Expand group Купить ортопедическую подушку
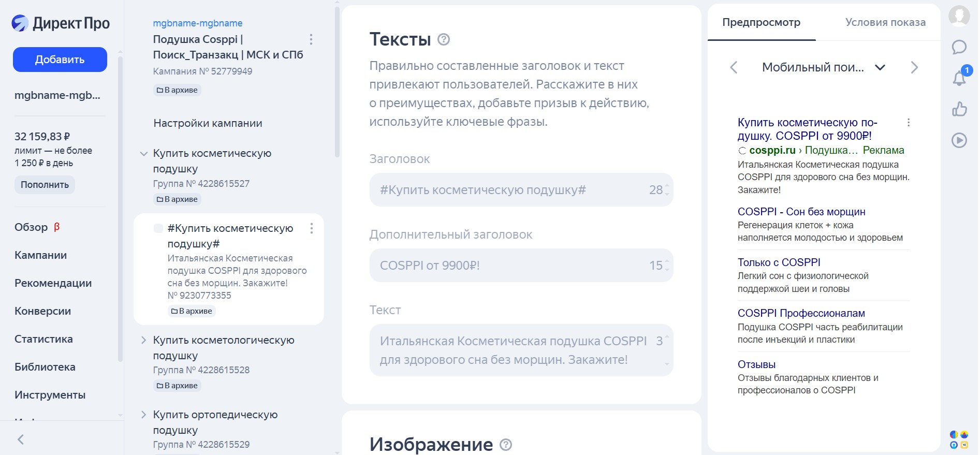This screenshot has height=455, width=980. (144, 415)
